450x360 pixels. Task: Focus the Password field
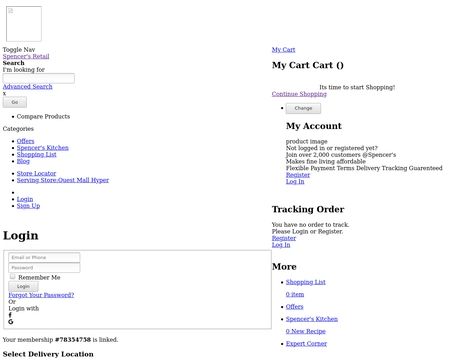(x=44, y=268)
